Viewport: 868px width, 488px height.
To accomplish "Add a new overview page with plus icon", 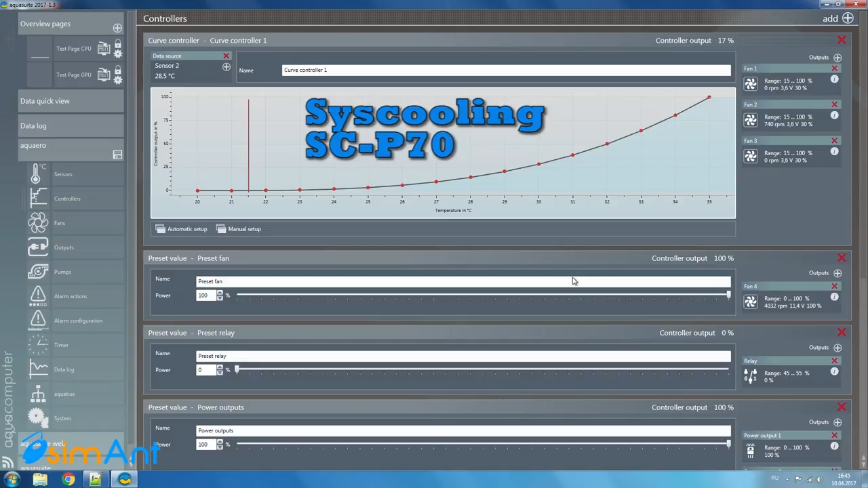I will [x=117, y=28].
